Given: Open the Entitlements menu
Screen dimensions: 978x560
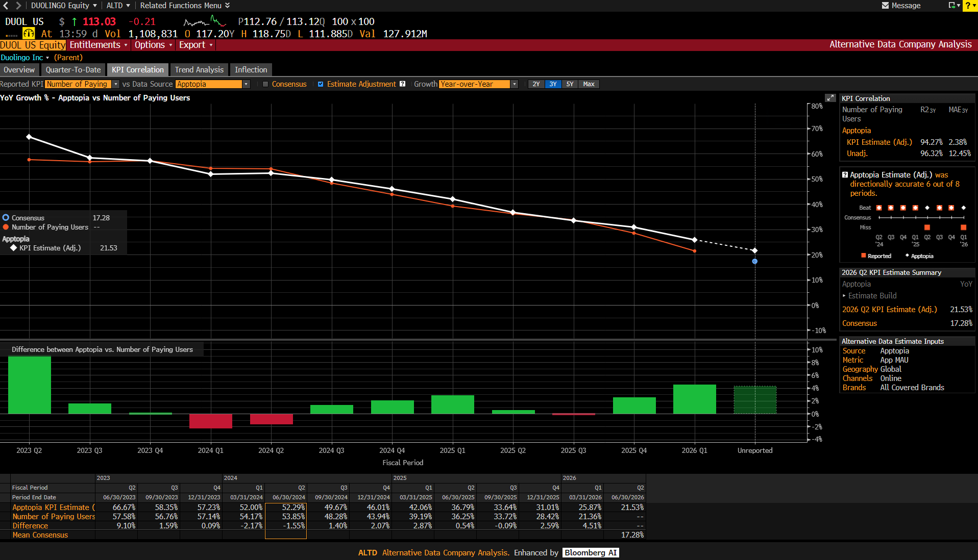Looking at the screenshot, I should [x=99, y=45].
